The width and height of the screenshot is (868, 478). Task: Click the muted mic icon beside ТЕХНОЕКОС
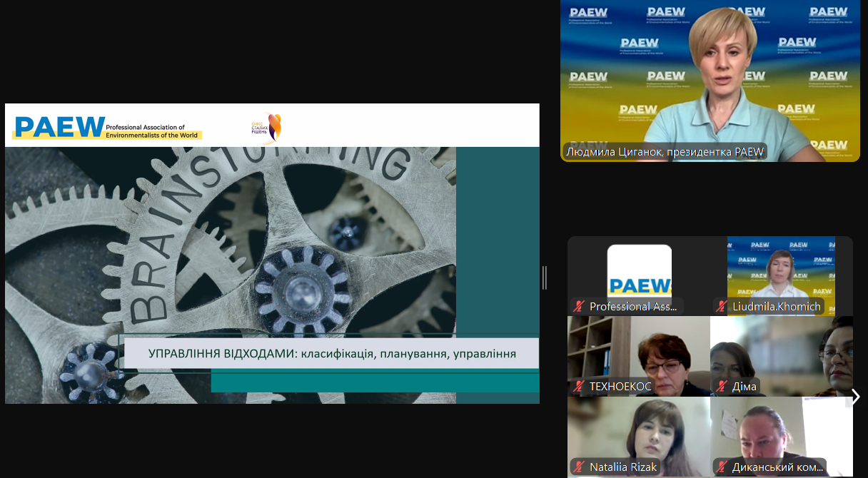pyautogui.click(x=579, y=387)
